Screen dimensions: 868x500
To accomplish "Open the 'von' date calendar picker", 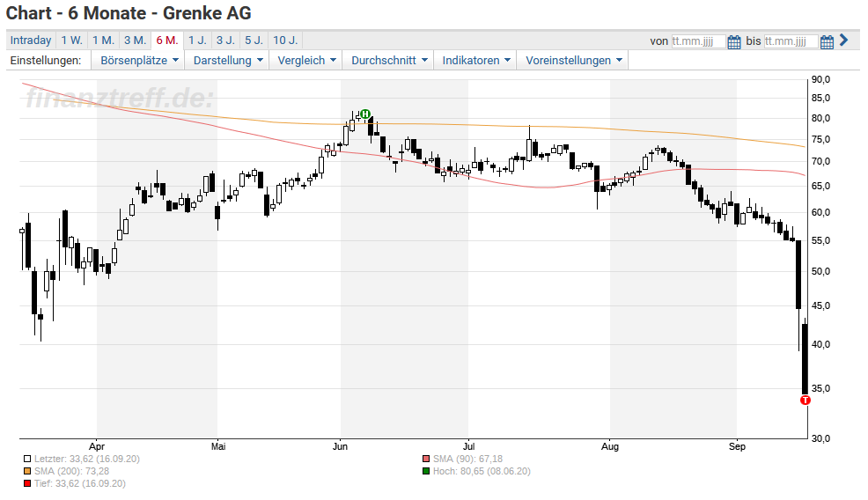I will [734, 42].
